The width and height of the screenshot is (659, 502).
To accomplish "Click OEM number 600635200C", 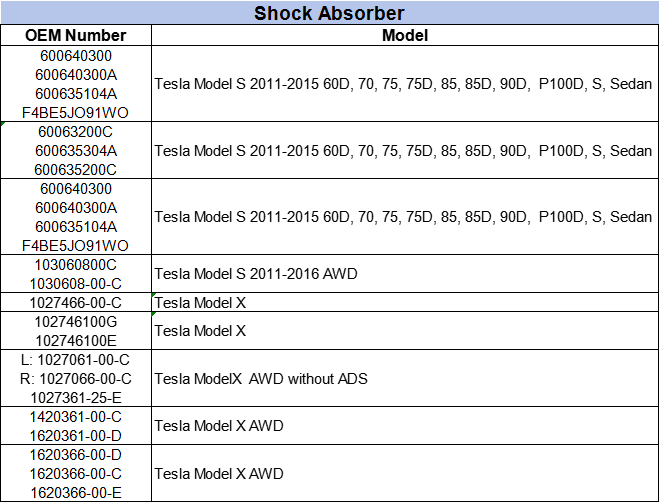I will [x=75, y=170].
